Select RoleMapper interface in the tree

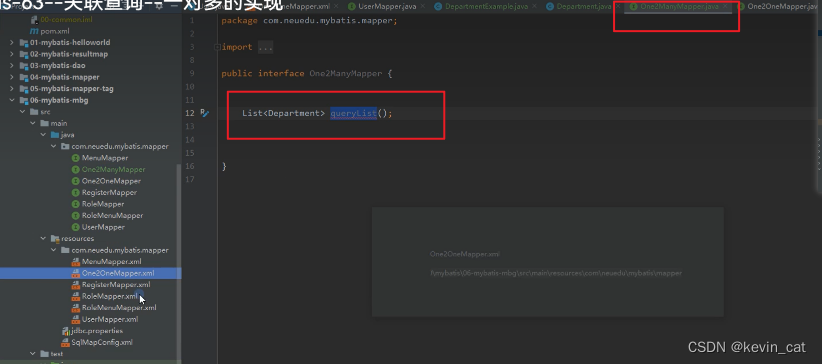pyautogui.click(x=103, y=204)
